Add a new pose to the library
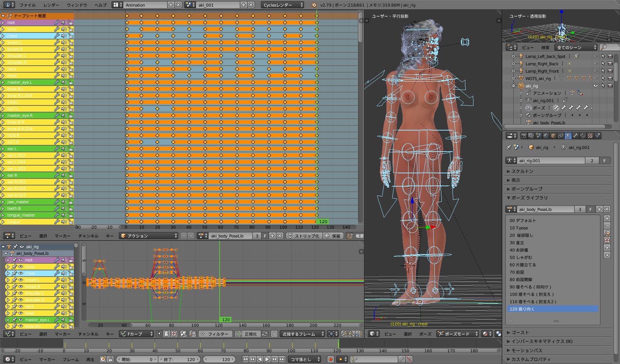This screenshot has width=620, height=364. [x=607, y=218]
